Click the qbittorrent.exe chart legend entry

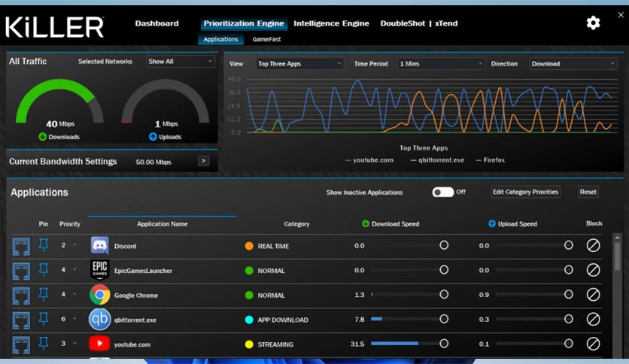pyautogui.click(x=437, y=160)
